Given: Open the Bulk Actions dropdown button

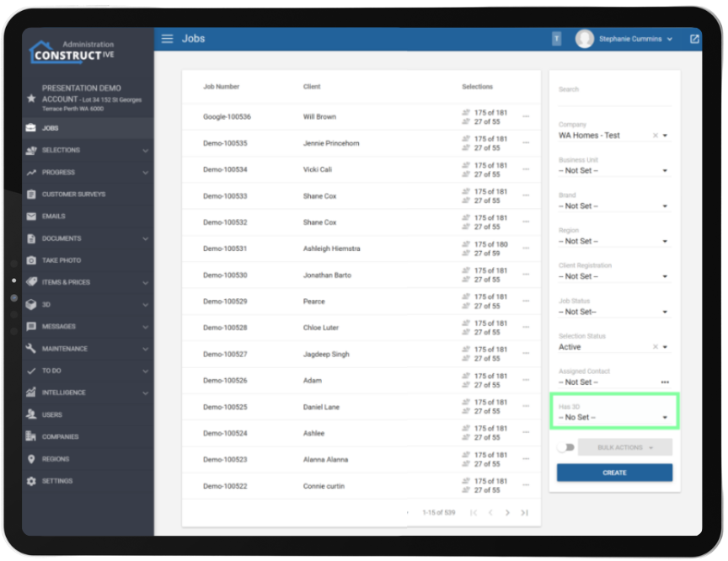Looking at the screenshot, I should pyautogui.click(x=625, y=447).
